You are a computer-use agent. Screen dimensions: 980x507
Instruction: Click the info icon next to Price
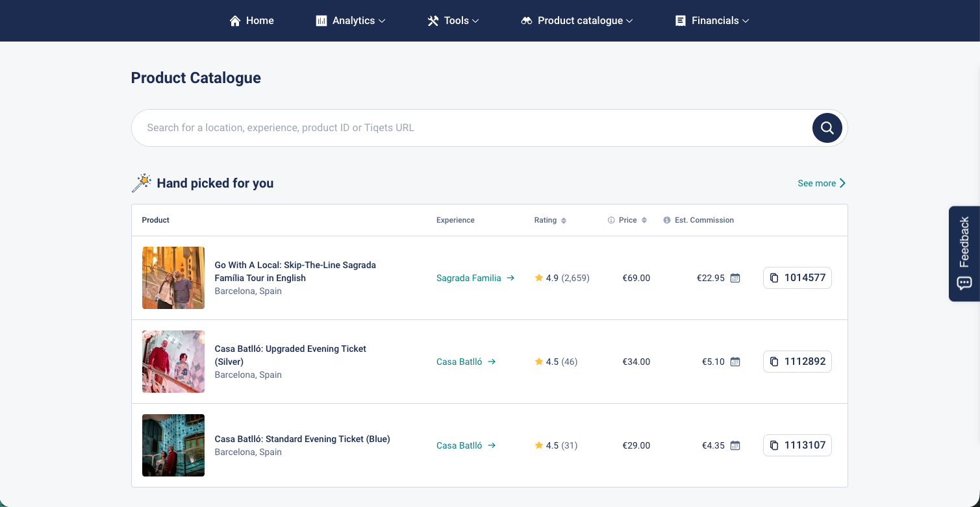[611, 221]
